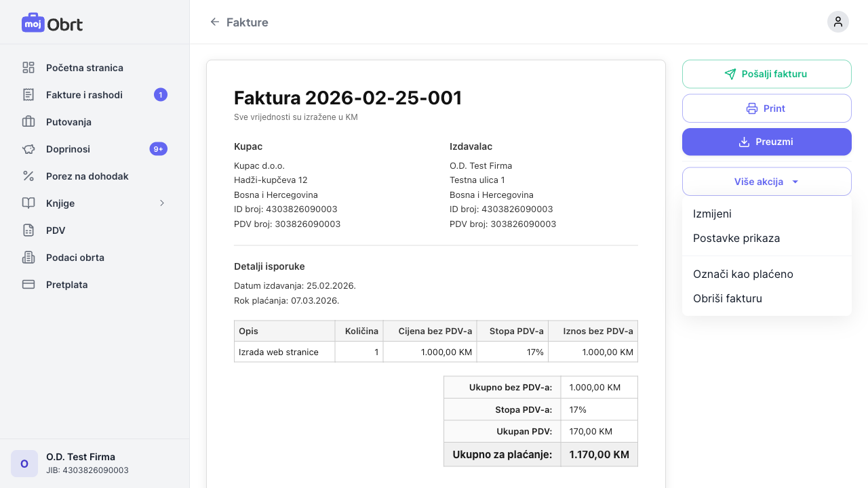Open the O.D. Test Firma account switcher
Viewport: 868px width, 488px height.
[x=94, y=464]
